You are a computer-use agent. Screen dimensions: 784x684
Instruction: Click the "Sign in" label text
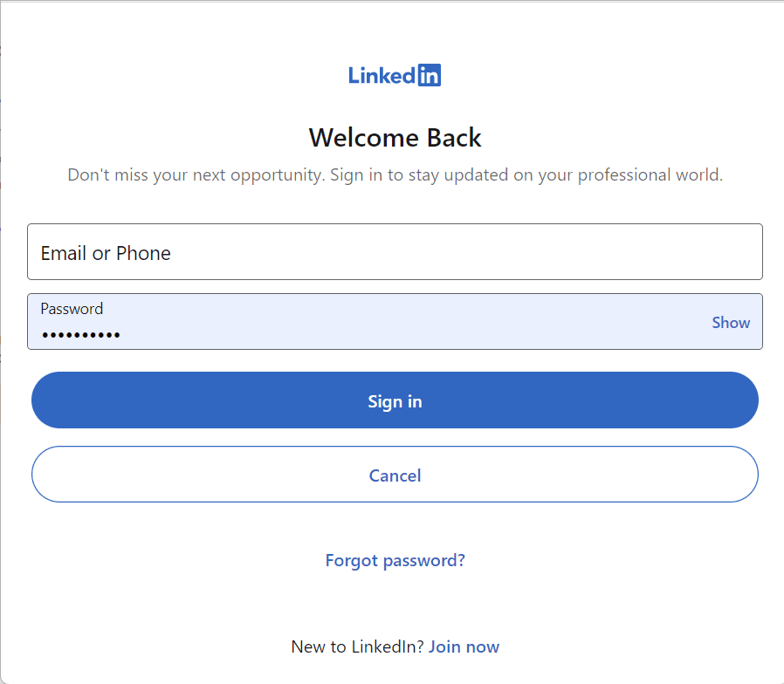point(395,401)
